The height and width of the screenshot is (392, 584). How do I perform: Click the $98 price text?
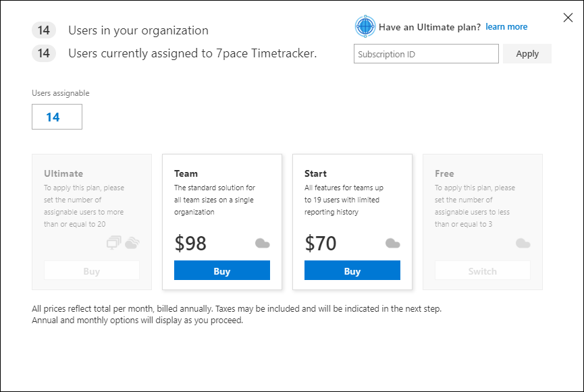[x=190, y=243]
